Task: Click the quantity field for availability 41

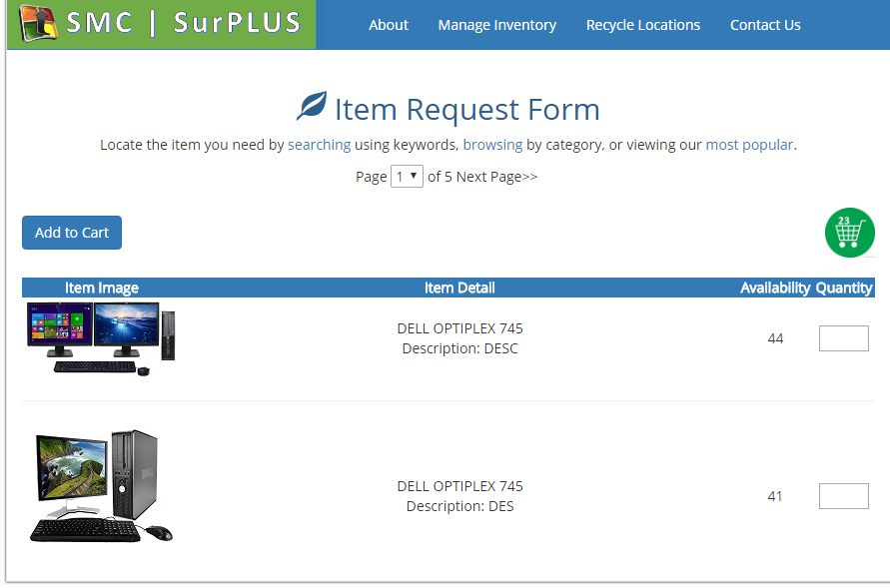Action: tap(843, 496)
